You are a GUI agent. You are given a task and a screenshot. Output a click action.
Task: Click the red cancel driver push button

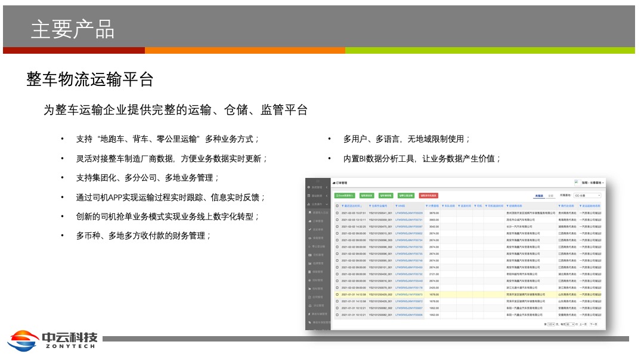click(x=428, y=195)
